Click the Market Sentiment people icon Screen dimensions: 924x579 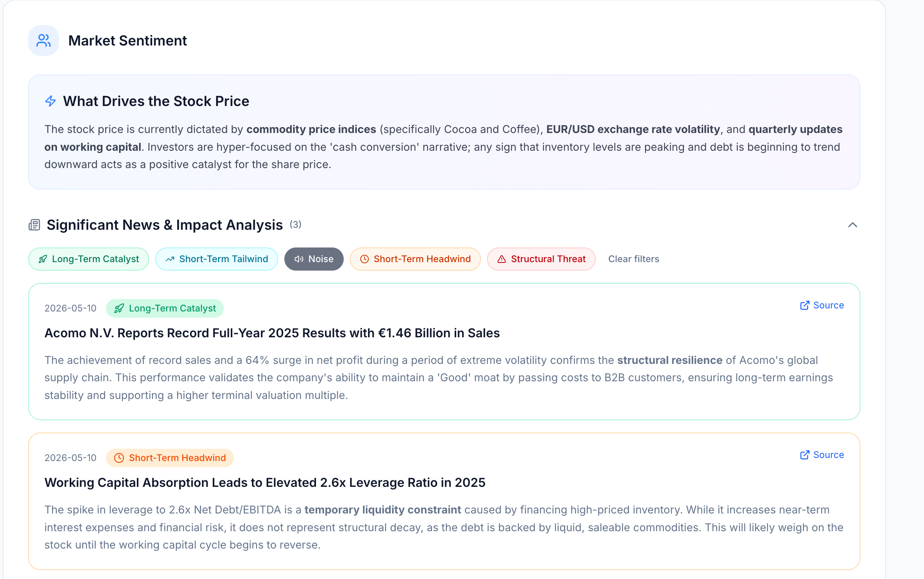tap(44, 40)
